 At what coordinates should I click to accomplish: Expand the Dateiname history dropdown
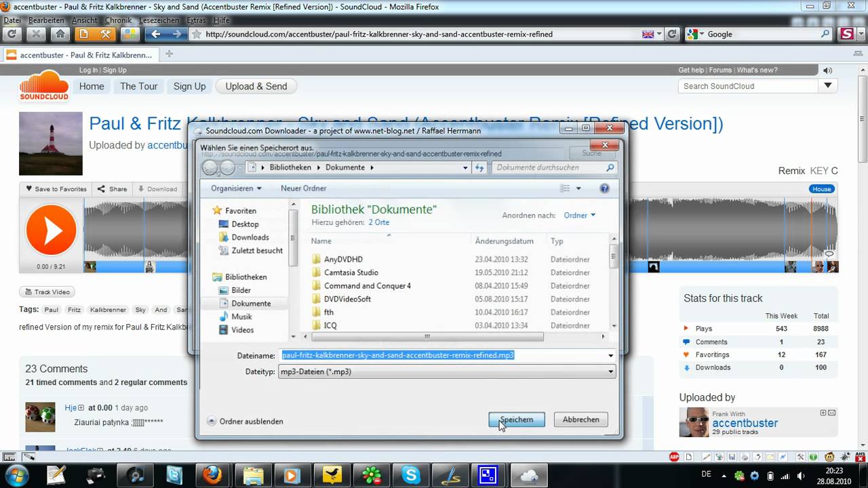[610, 355]
